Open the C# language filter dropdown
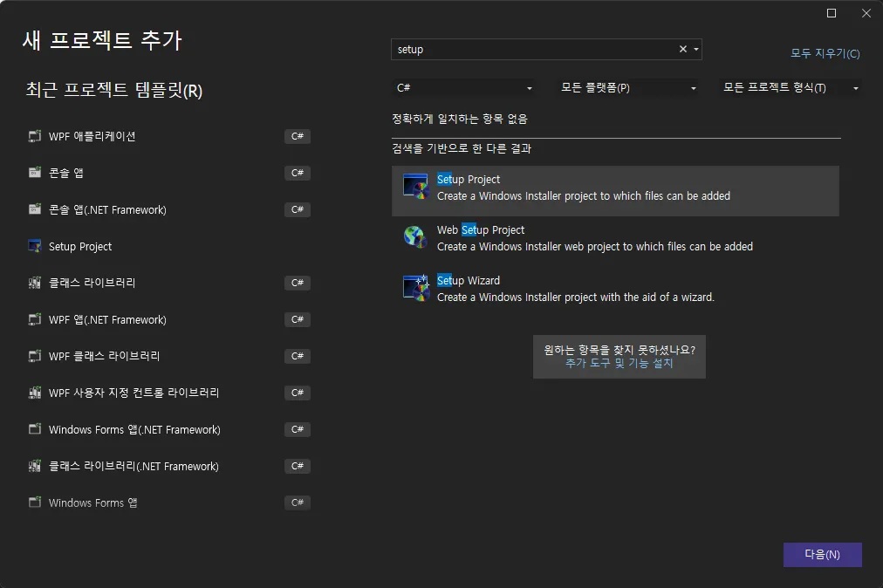 [x=463, y=88]
